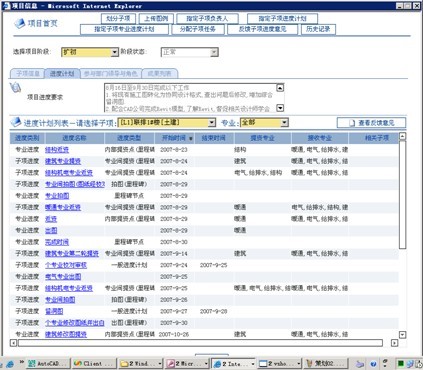This screenshot has height=370, width=423.
Task: Click the help icon in system tray
Action: 373,364
